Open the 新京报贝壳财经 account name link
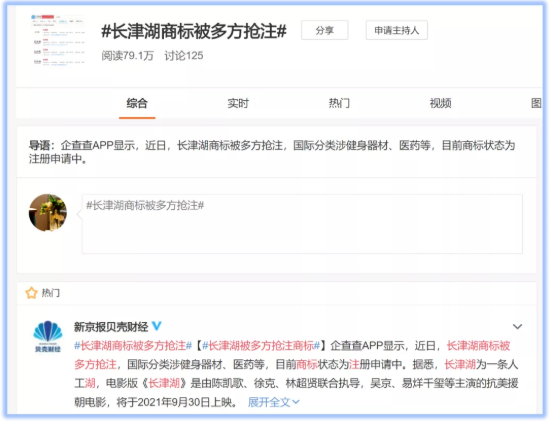Screen dimensions: 551x421 (x=111, y=327)
